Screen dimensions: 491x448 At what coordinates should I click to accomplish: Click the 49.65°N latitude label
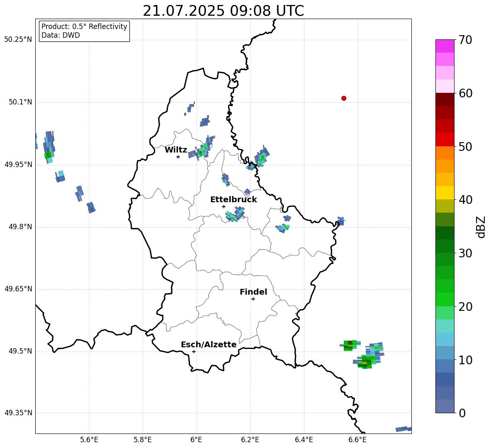point(18,289)
